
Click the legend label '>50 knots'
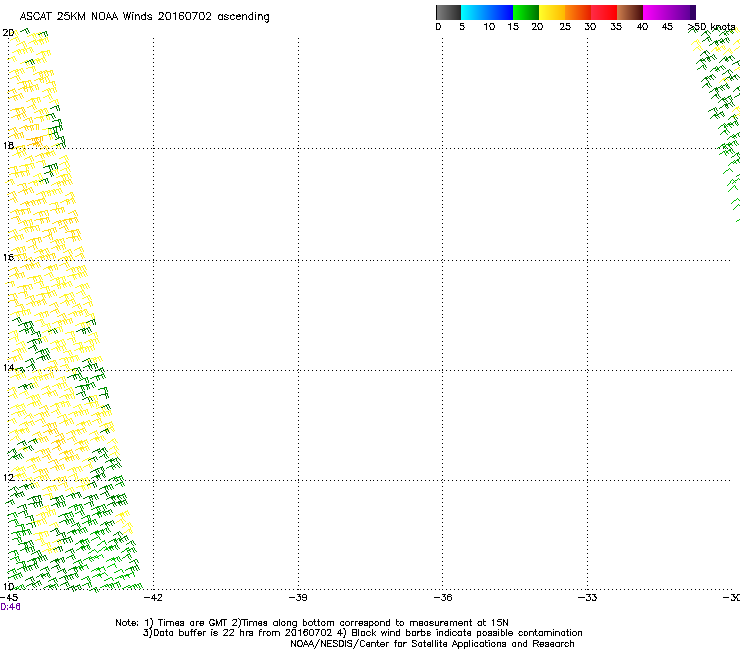coord(712,27)
